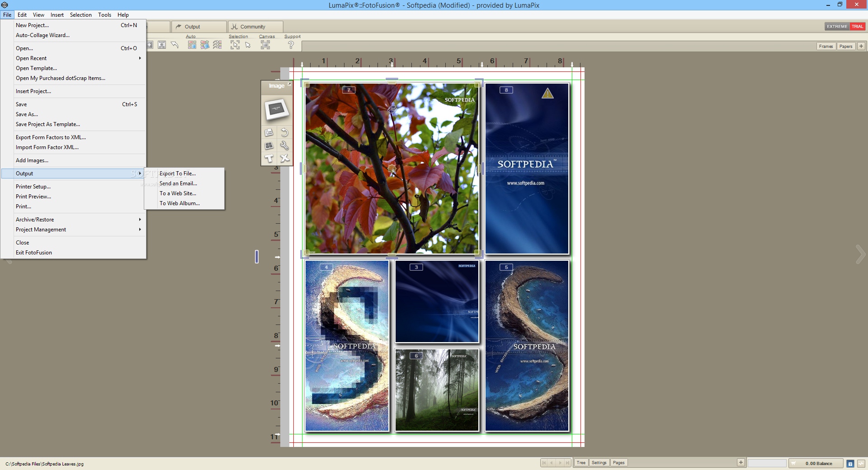Choose To a Web Site option
This screenshot has height=470, width=868.
tap(184, 193)
